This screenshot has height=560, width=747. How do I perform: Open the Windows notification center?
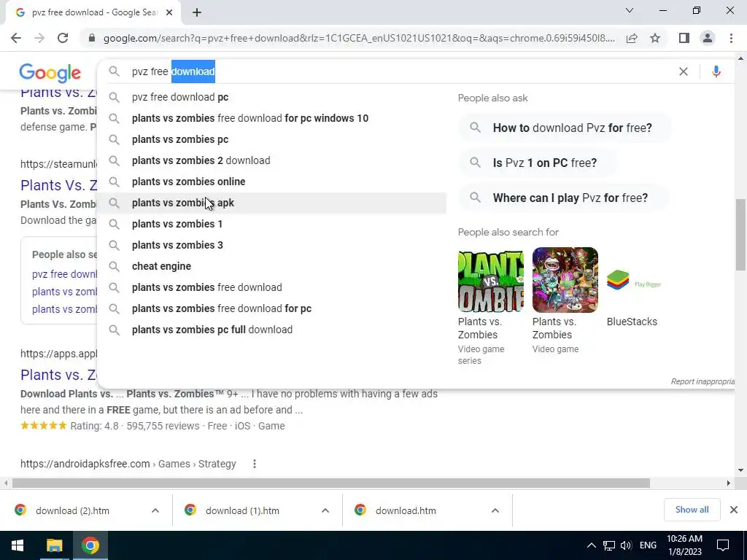click(723, 545)
